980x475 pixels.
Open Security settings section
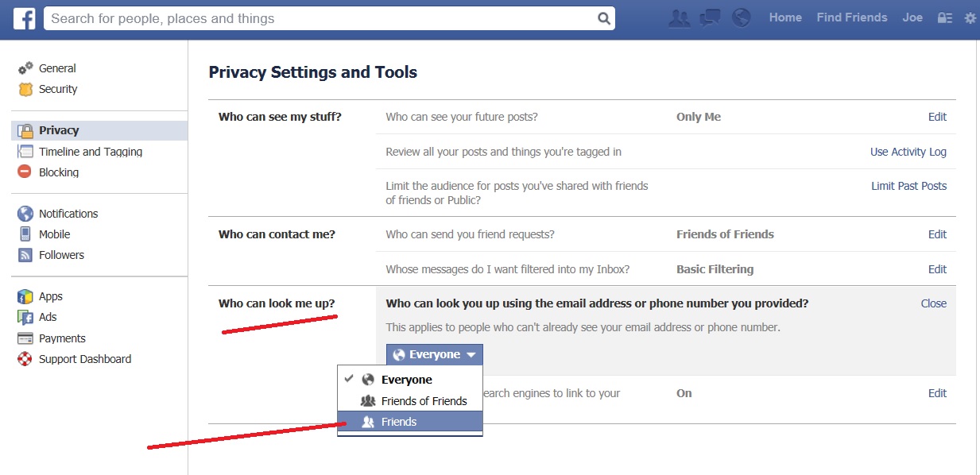pos(58,89)
